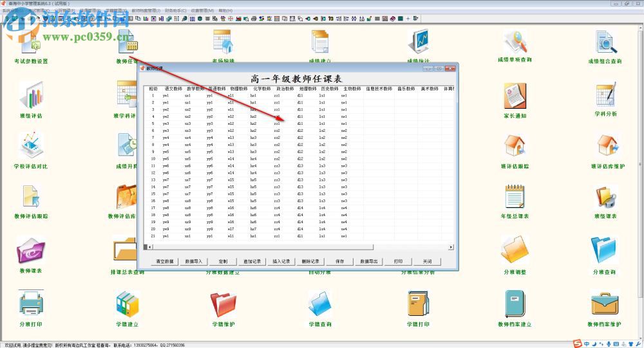Select the 音乐教师 column header
The height and width of the screenshot is (348, 644).
click(x=406, y=89)
